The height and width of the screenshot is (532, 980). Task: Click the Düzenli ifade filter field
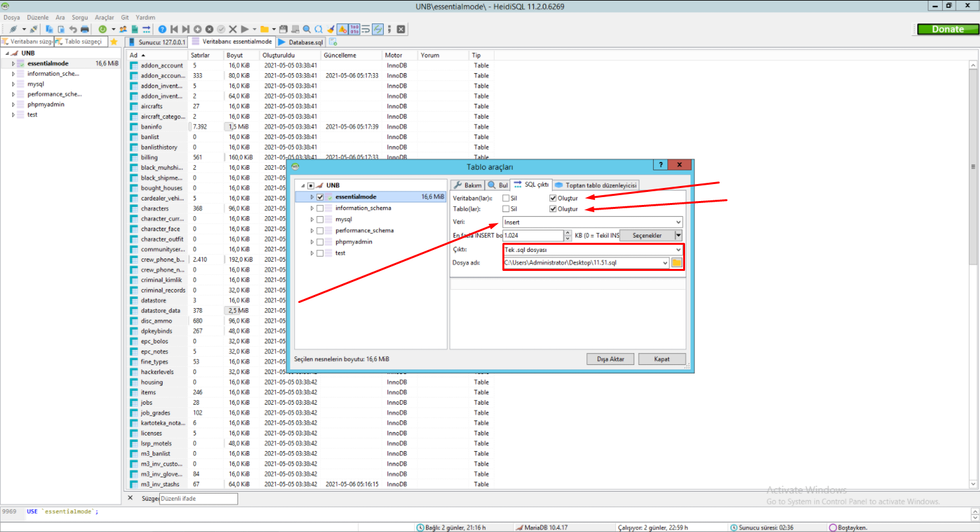pyautogui.click(x=198, y=498)
